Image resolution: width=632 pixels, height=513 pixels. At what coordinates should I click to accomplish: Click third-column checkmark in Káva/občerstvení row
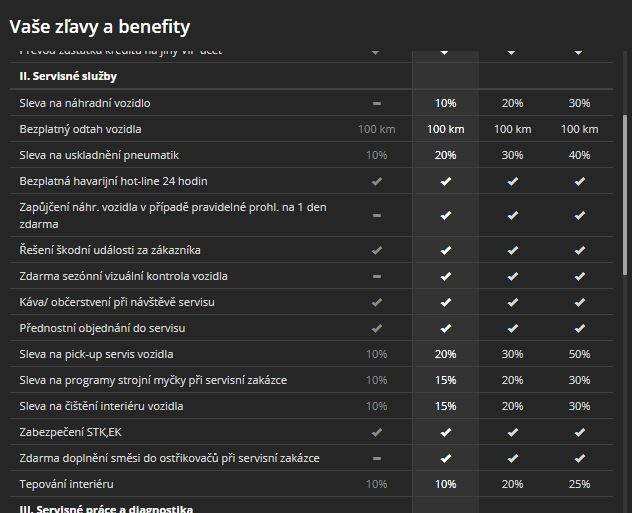(512, 302)
